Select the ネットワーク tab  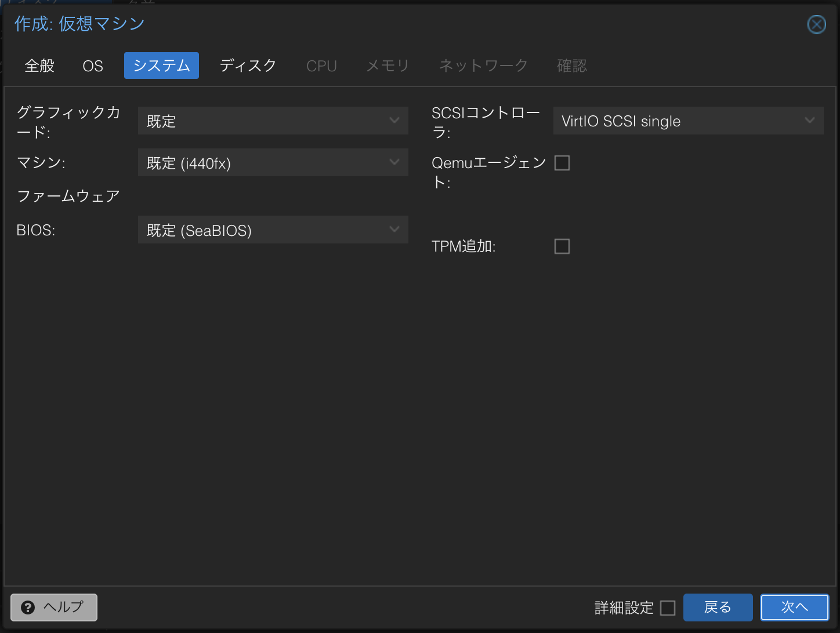tap(483, 66)
